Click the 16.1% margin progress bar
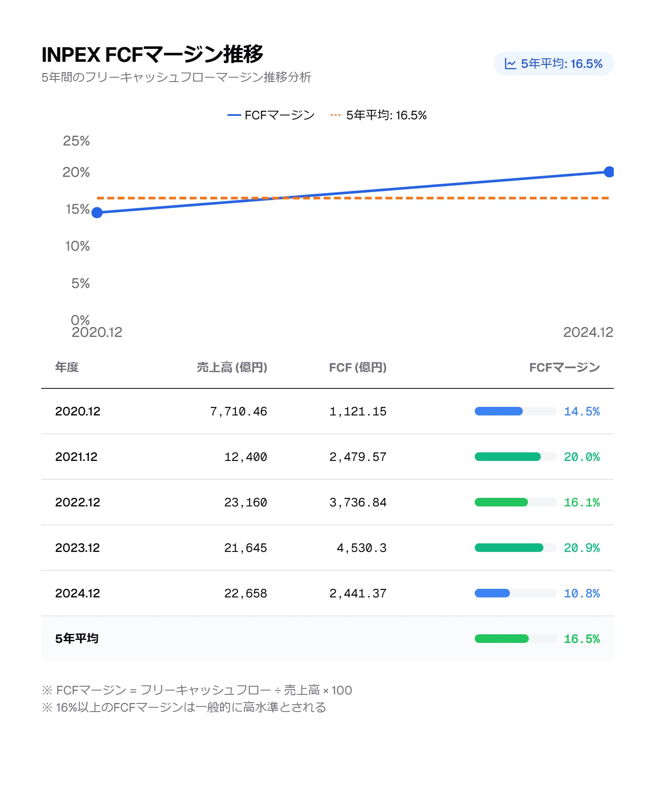The width and height of the screenshot is (655, 812). pos(516,502)
